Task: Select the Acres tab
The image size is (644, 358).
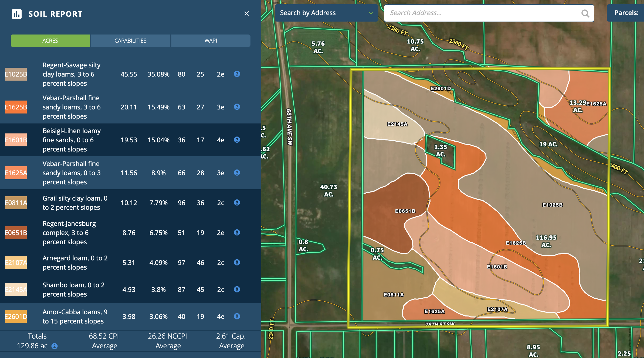Action: (x=50, y=41)
